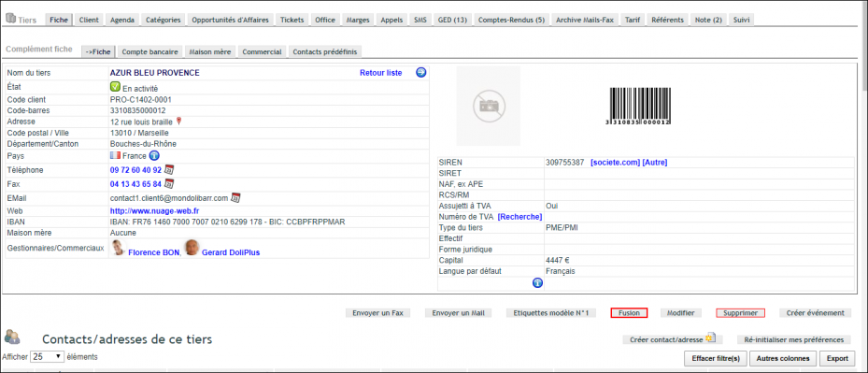Image resolution: width=868 pixels, height=373 pixels.
Task: Open the map pin next to the address
Action: pyautogui.click(x=178, y=122)
